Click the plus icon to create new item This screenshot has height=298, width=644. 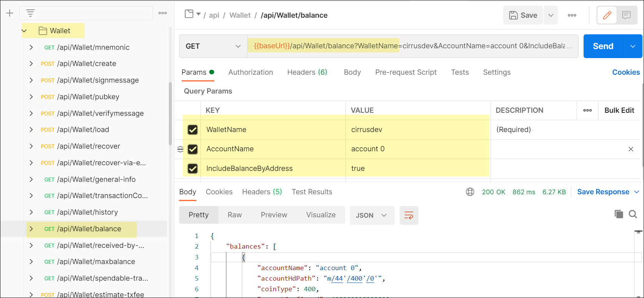[x=10, y=13]
